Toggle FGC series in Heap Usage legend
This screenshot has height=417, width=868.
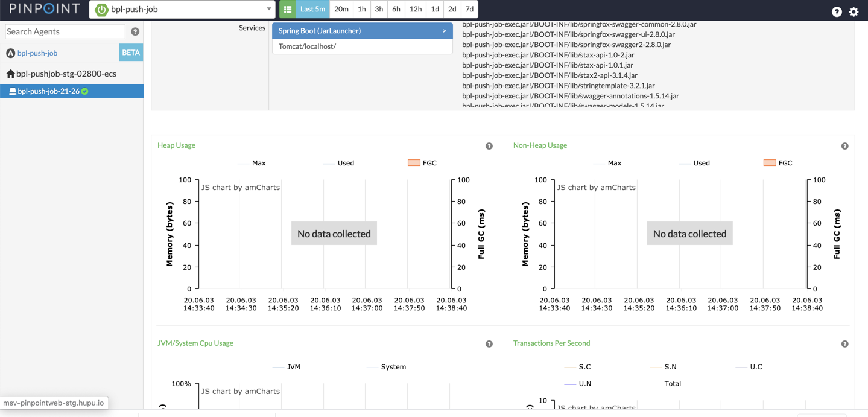(422, 163)
